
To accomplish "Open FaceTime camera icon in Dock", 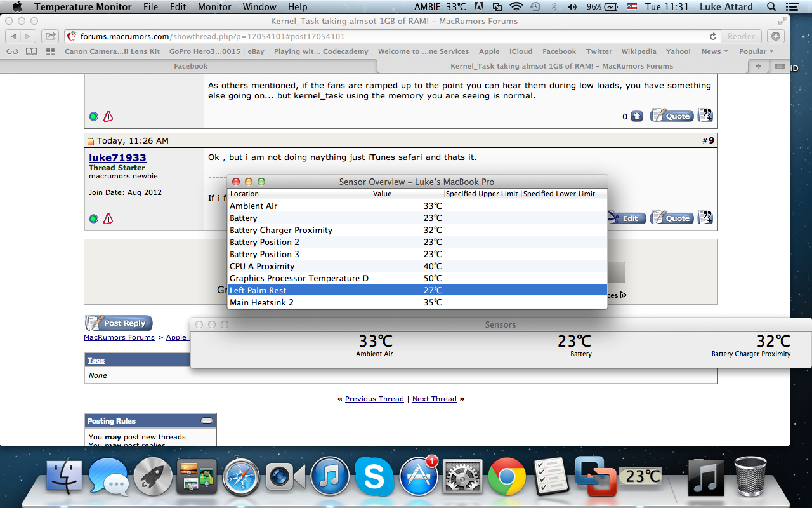I will pos(285,477).
